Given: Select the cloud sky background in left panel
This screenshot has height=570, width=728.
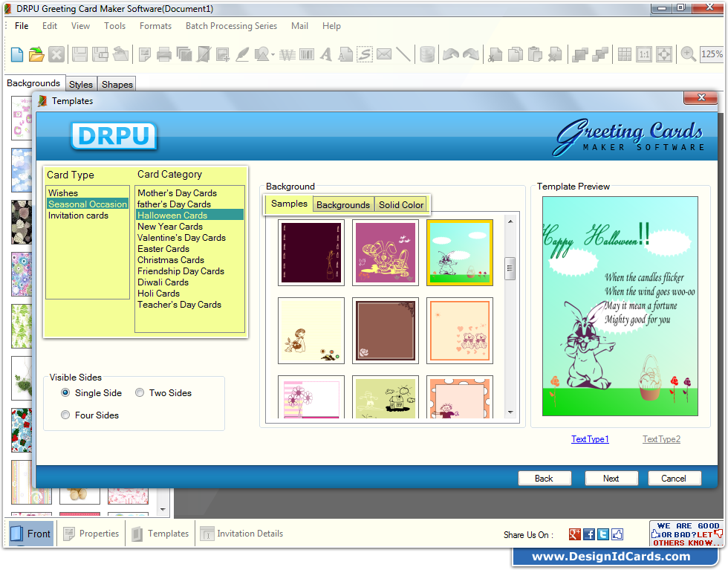Looking at the screenshot, I should click(x=22, y=170).
